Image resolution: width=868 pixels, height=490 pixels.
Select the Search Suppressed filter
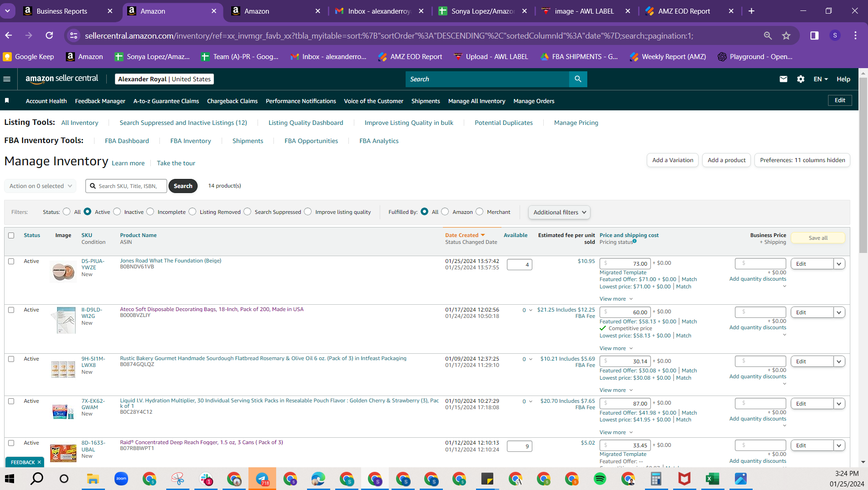coord(248,212)
